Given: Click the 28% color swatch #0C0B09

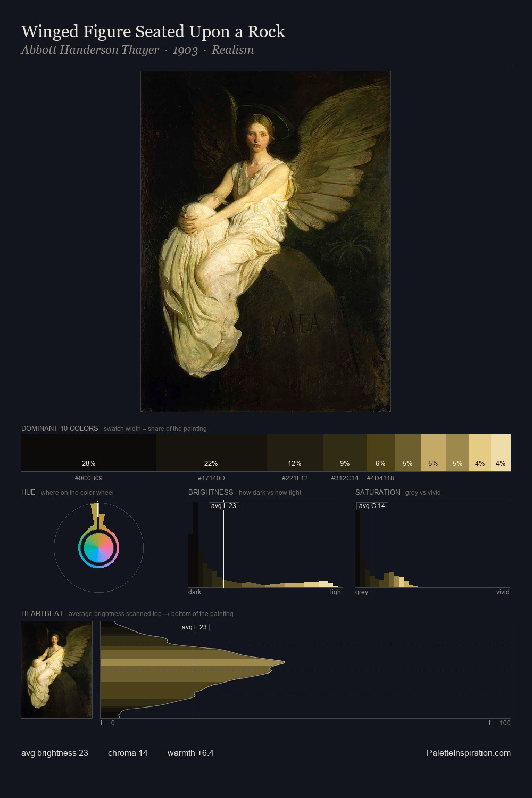Looking at the screenshot, I should pos(89,453).
